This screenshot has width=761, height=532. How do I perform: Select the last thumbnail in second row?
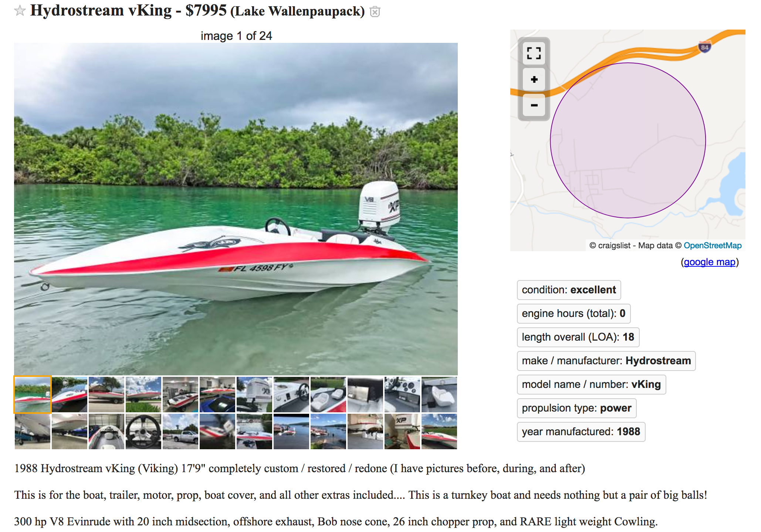(439, 432)
